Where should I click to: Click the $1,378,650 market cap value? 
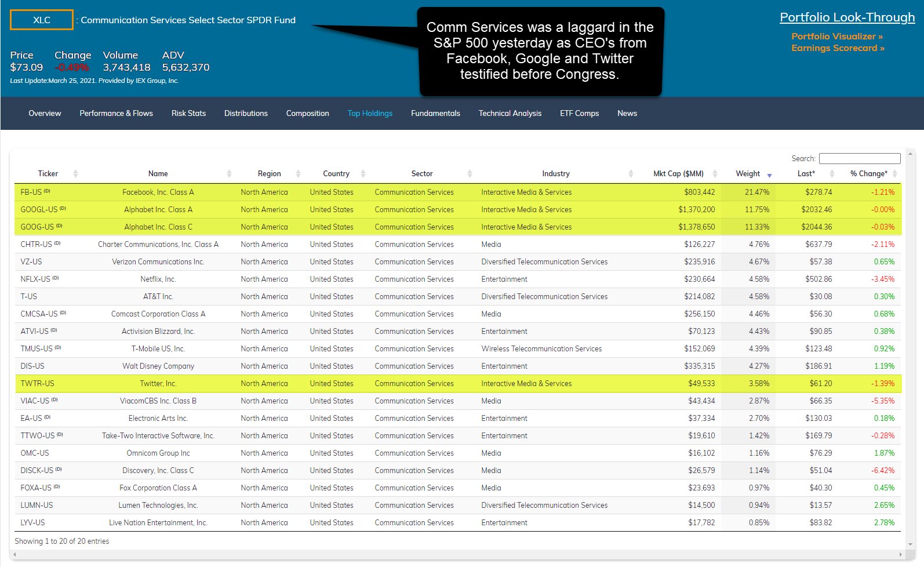pyautogui.click(x=697, y=227)
